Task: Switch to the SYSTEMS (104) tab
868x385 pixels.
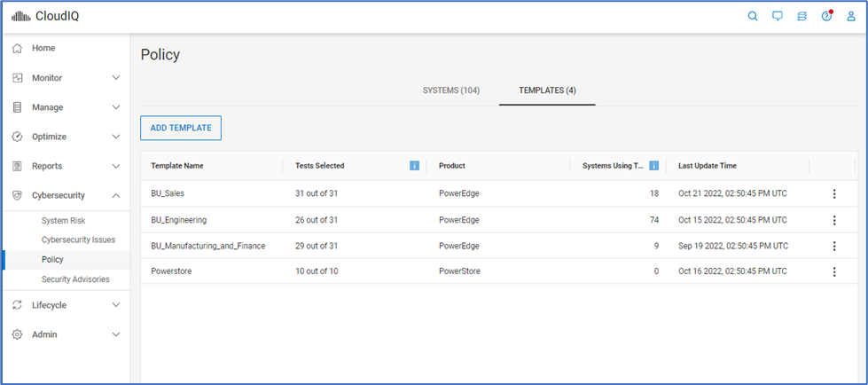Action: coord(451,90)
